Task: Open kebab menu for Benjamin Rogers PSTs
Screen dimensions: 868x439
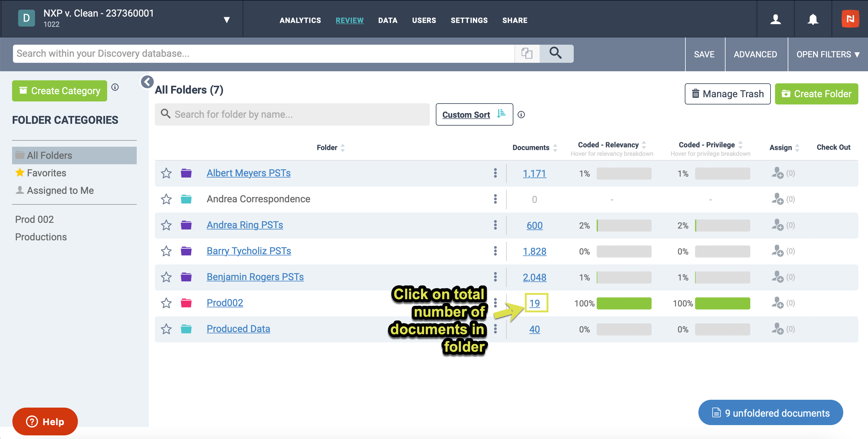Action: tap(495, 277)
